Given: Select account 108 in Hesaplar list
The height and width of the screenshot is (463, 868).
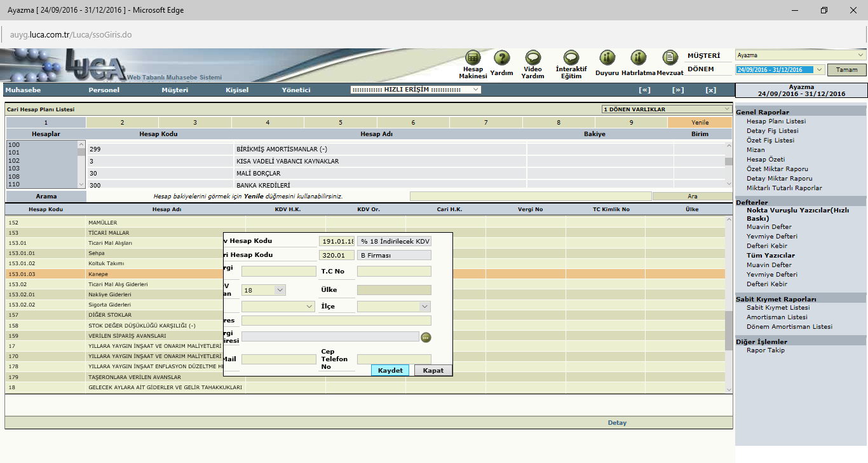Looking at the screenshot, I should pos(14,176).
